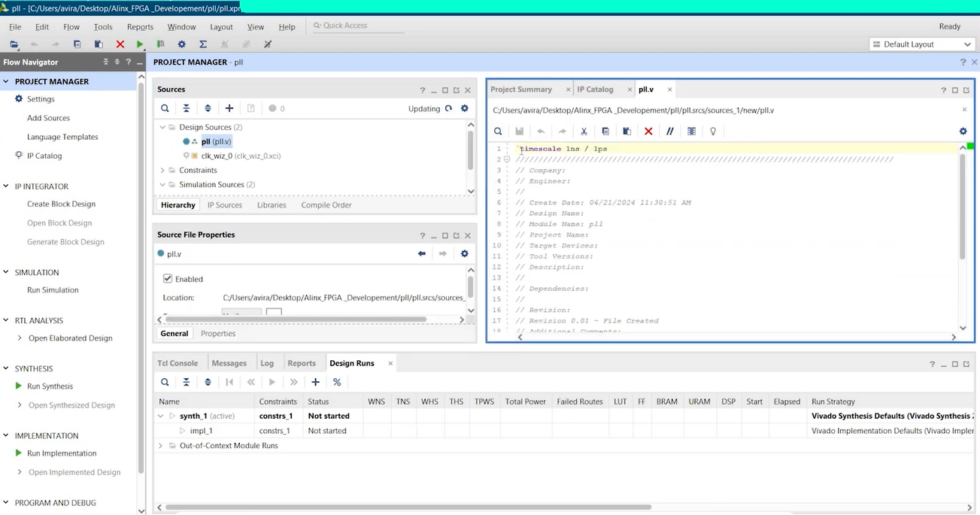The image size is (980, 515).
Task: Collapse the PROJECT MANAGER section in Flow Navigator
Action: tap(7, 81)
